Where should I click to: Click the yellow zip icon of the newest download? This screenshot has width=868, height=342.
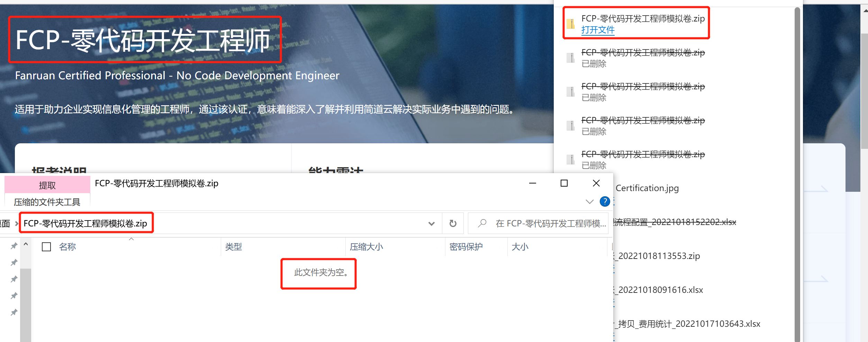(571, 24)
